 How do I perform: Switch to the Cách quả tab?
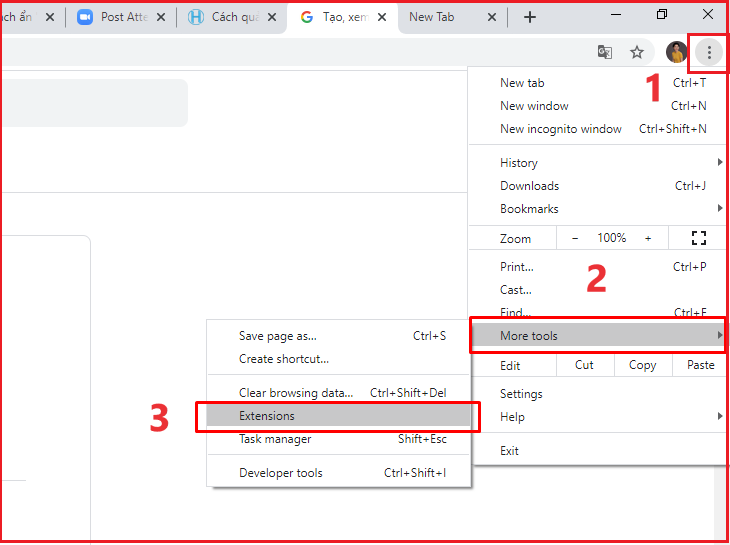(x=231, y=17)
